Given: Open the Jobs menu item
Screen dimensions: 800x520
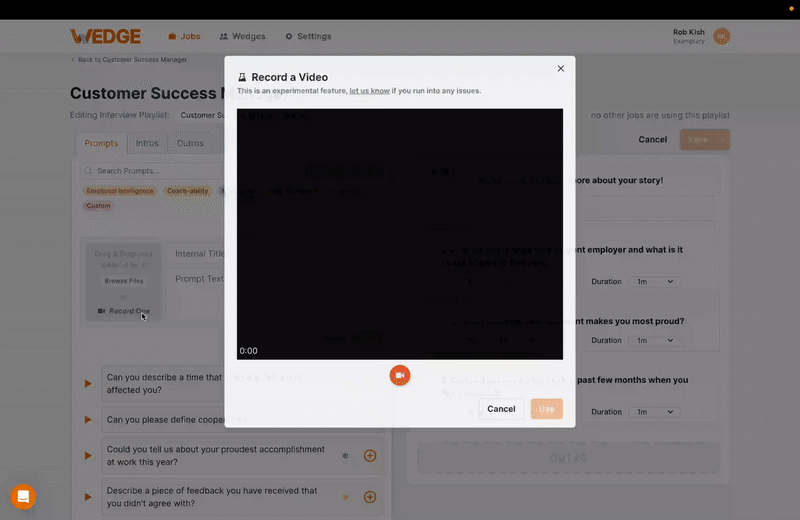Looking at the screenshot, I should tap(184, 36).
